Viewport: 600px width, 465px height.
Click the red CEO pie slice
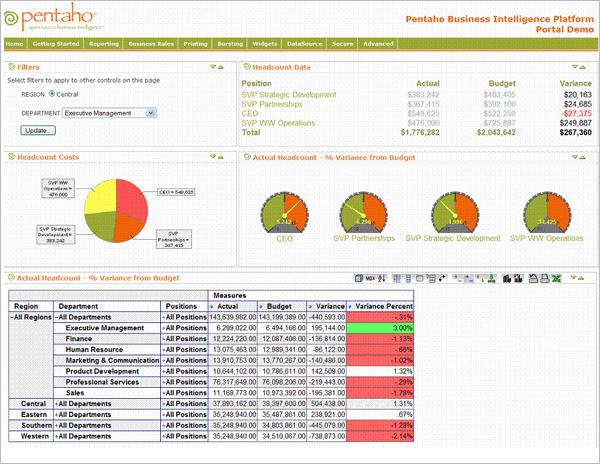[132, 198]
